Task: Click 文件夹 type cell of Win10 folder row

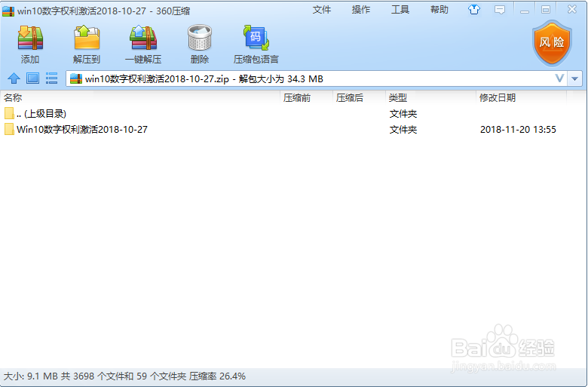Action: tap(403, 130)
